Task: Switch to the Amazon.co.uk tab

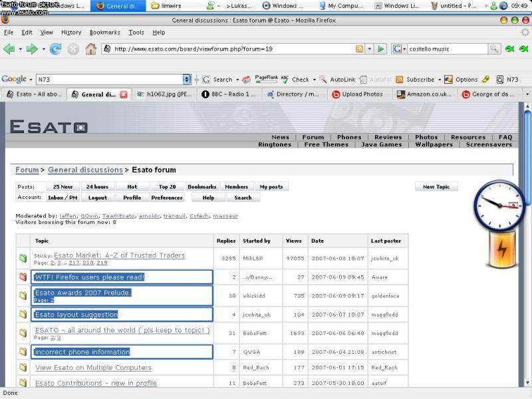Action: point(424,94)
